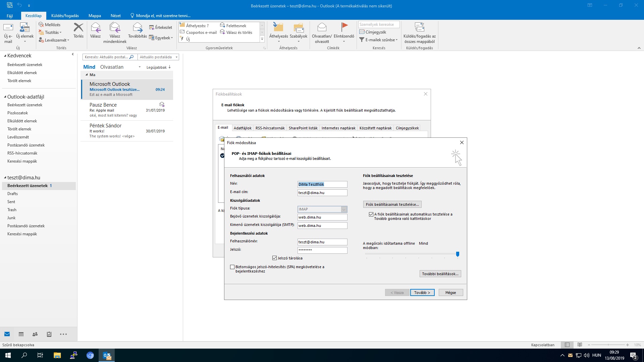Open the Levélszemét junk dropdown
Image resolution: width=644 pixels, height=362 pixels.
pyautogui.click(x=54, y=40)
